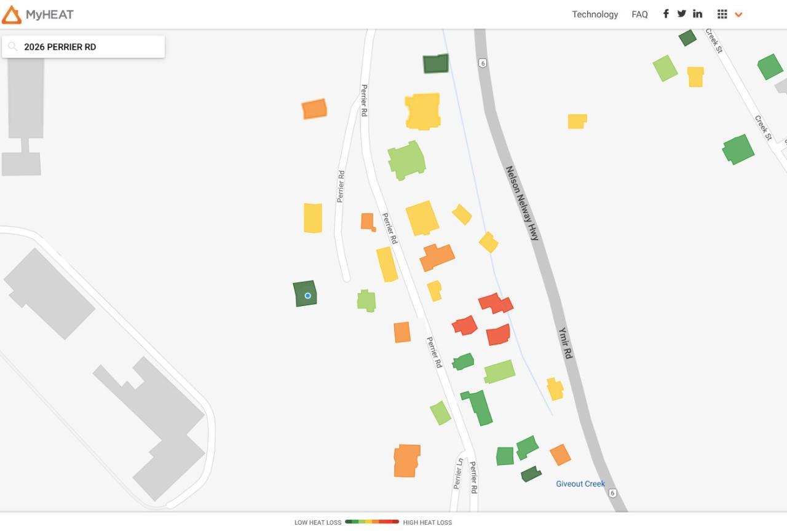Select the large yellow building beside Perrier Rd
Viewport: 787px width, 532px height.
click(422, 111)
